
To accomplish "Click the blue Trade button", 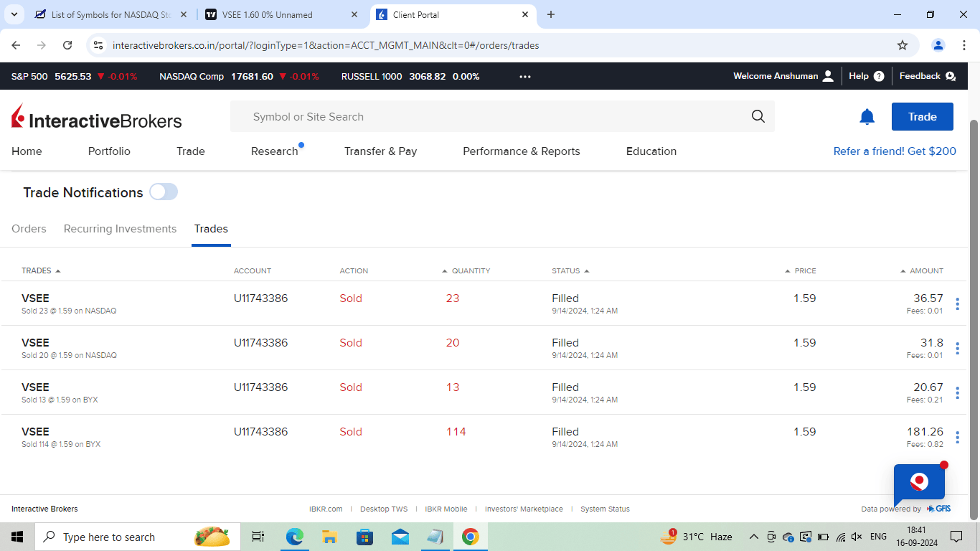I will tap(923, 117).
